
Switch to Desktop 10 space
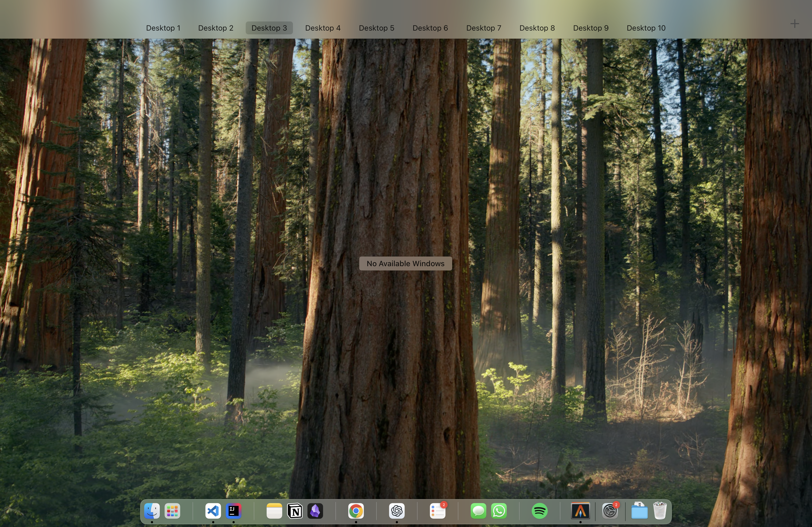coord(646,28)
